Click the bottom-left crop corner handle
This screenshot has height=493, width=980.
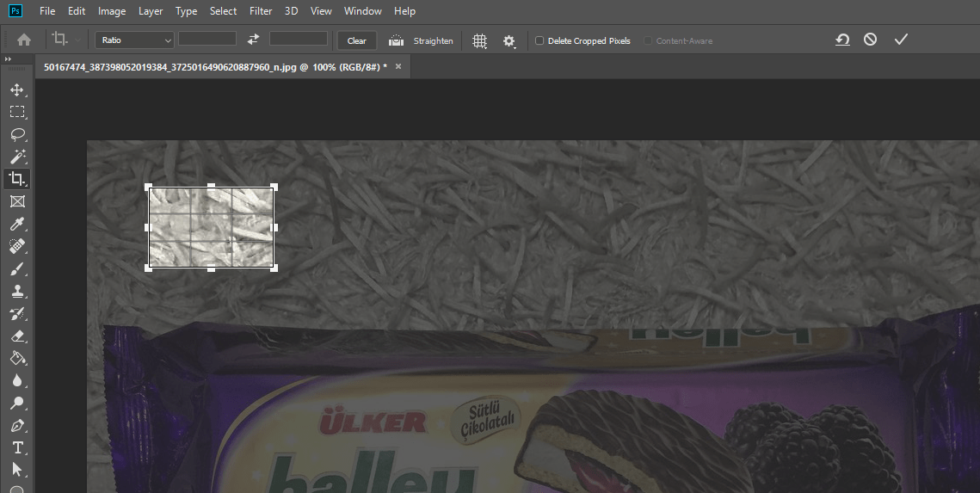pyautogui.click(x=149, y=268)
